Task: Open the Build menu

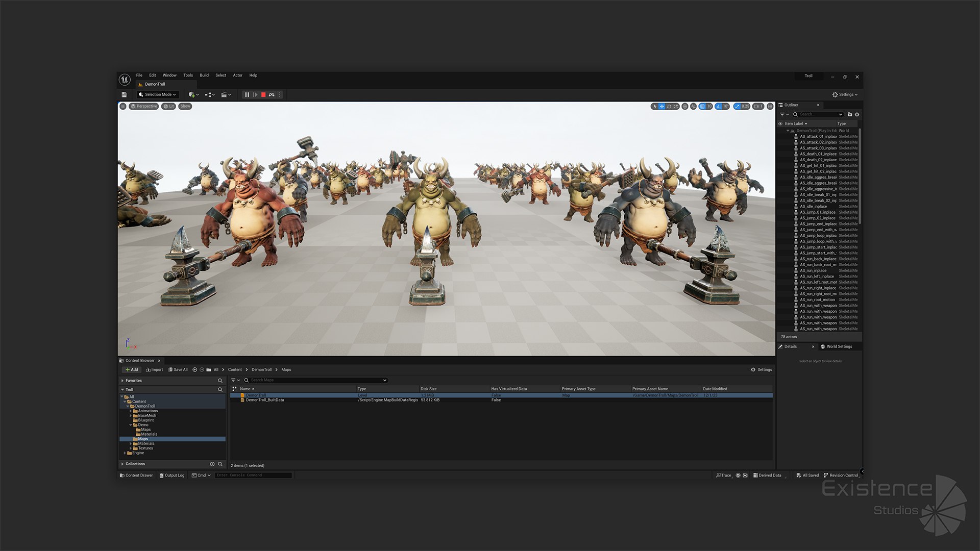Action: (x=204, y=76)
